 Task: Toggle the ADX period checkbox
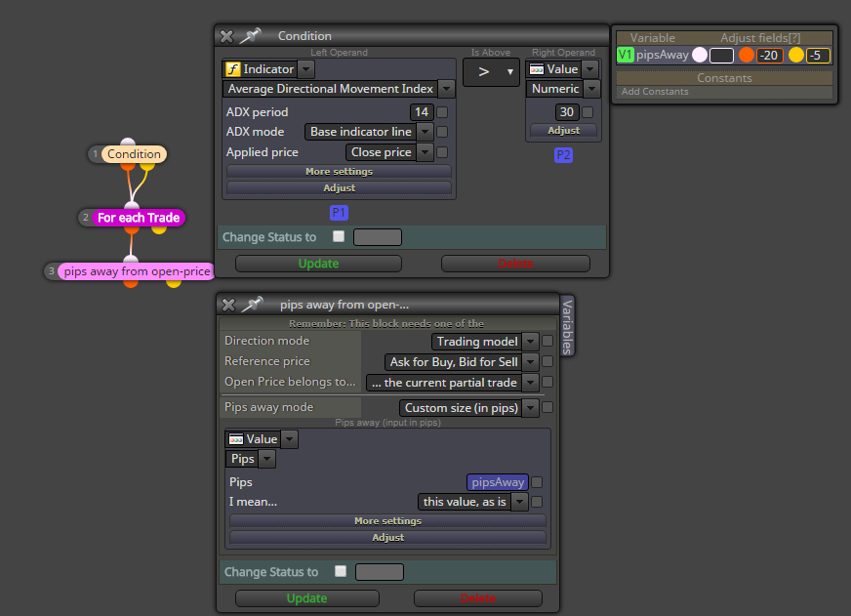click(442, 112)
